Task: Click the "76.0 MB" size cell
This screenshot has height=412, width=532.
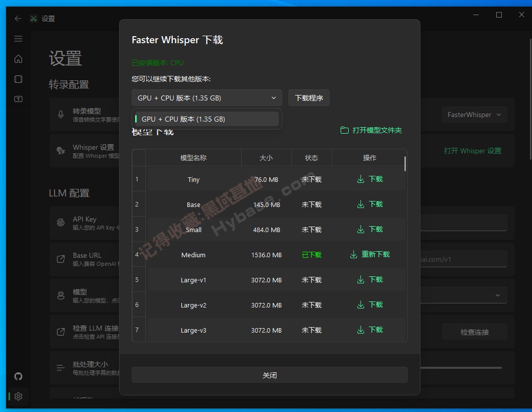Action: point(266,179)
